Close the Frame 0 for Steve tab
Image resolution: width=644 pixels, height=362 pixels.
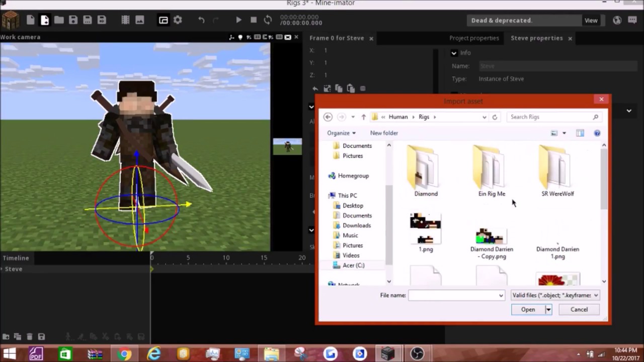[371, 38]
